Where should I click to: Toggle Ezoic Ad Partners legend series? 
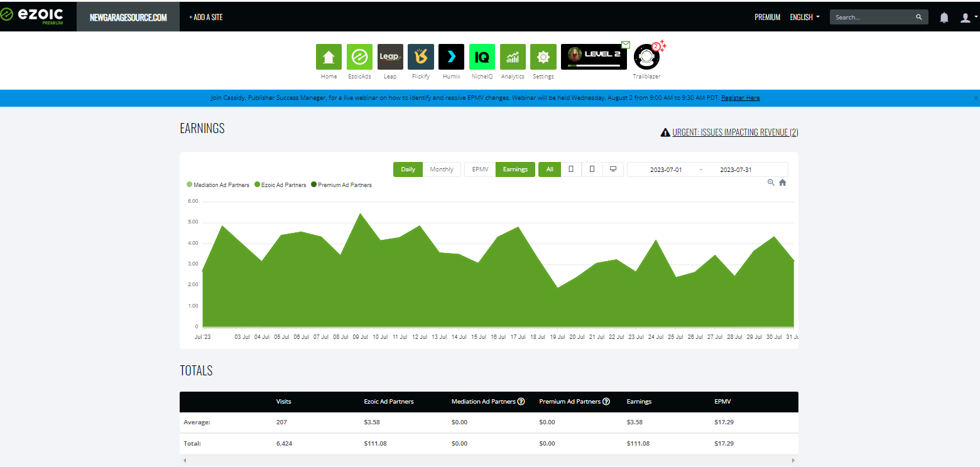pyautogui.click(x=280, y=185)
